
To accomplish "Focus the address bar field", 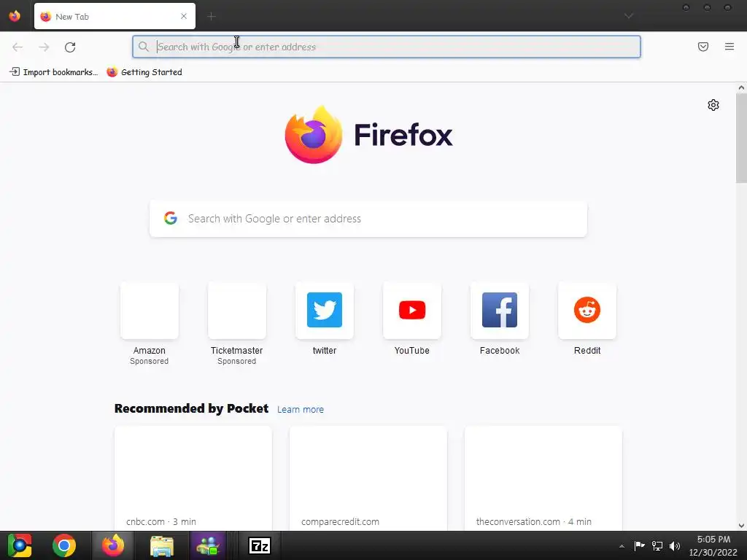I will (387, 47).
